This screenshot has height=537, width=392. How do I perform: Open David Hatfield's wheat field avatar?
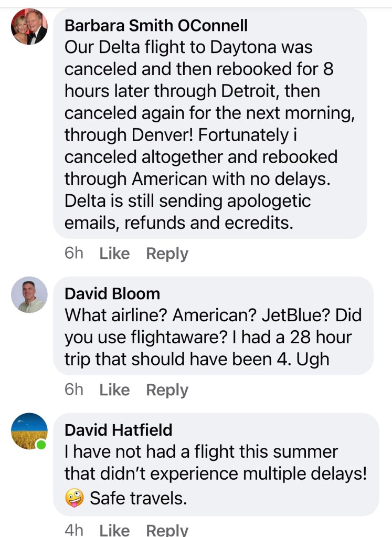point(29,431)
